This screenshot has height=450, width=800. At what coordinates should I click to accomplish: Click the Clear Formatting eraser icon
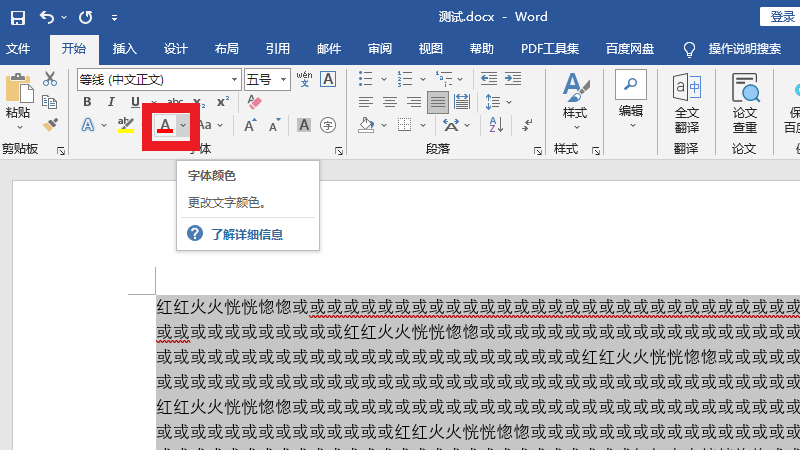[254, 102]
